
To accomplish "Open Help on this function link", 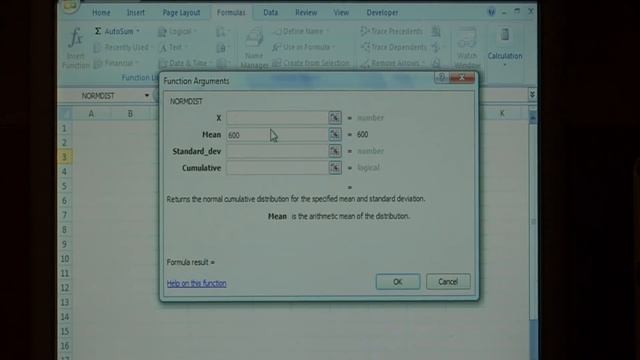I will pyautogui.click(x=196, y=283).
